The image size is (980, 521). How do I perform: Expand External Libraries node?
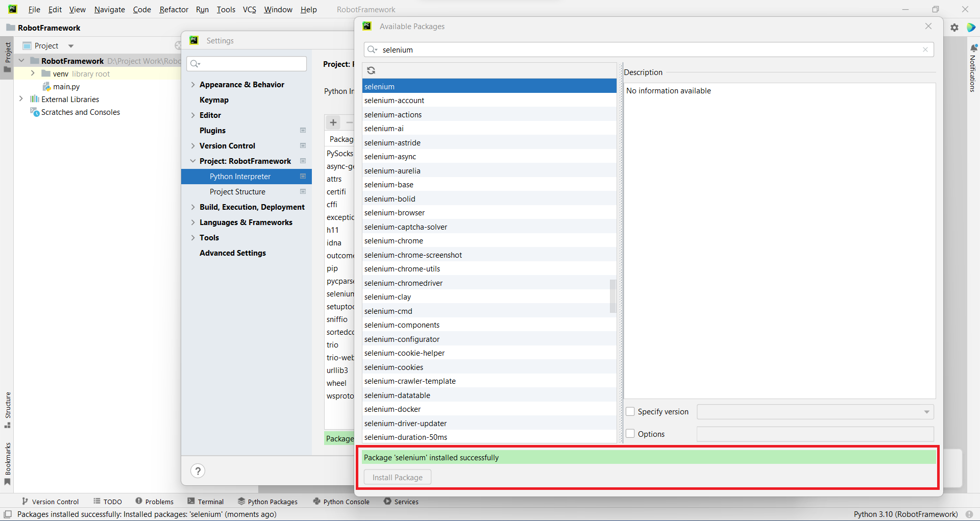(x=21, y=99)
